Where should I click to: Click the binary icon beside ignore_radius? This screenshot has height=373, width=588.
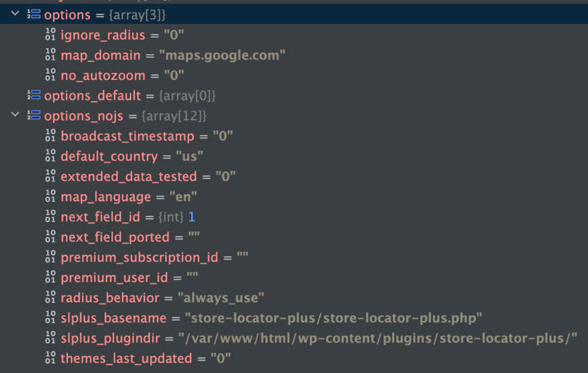pyautogui.click(x=51, y=34)
